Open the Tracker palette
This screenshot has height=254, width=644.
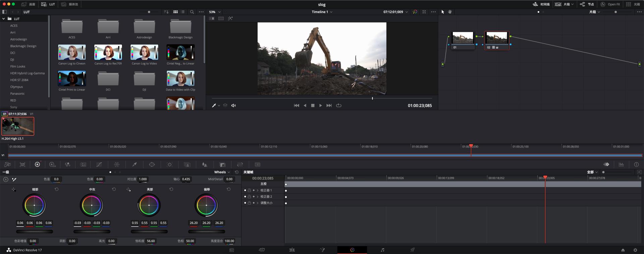170,165
